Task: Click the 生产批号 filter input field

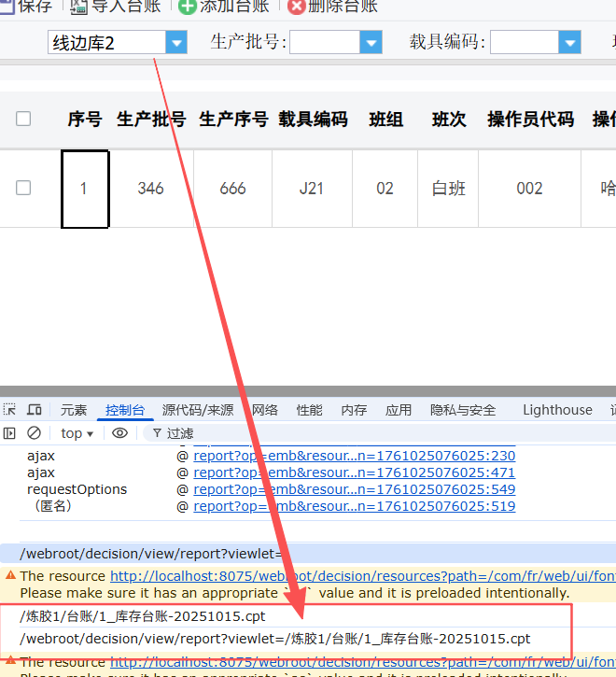Action: 325,42
